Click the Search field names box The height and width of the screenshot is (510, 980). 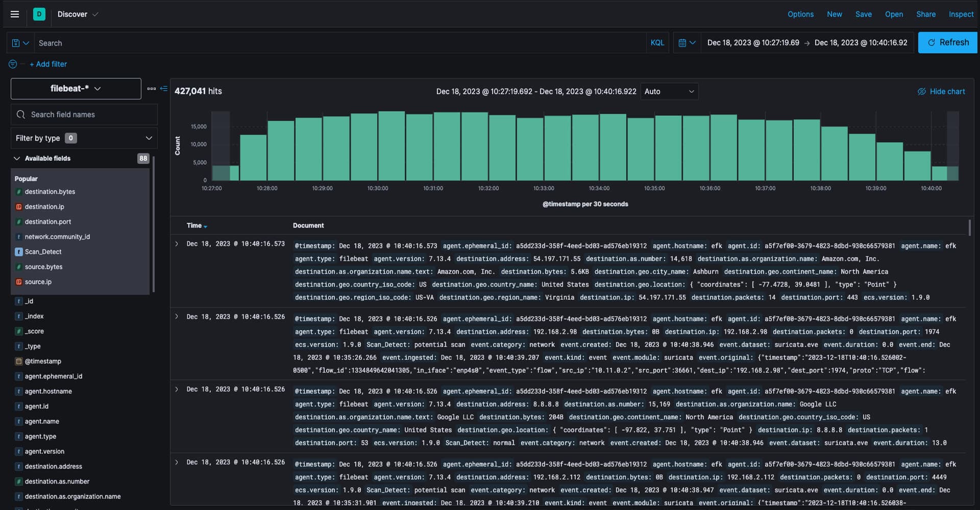click(x=84, y=115)
